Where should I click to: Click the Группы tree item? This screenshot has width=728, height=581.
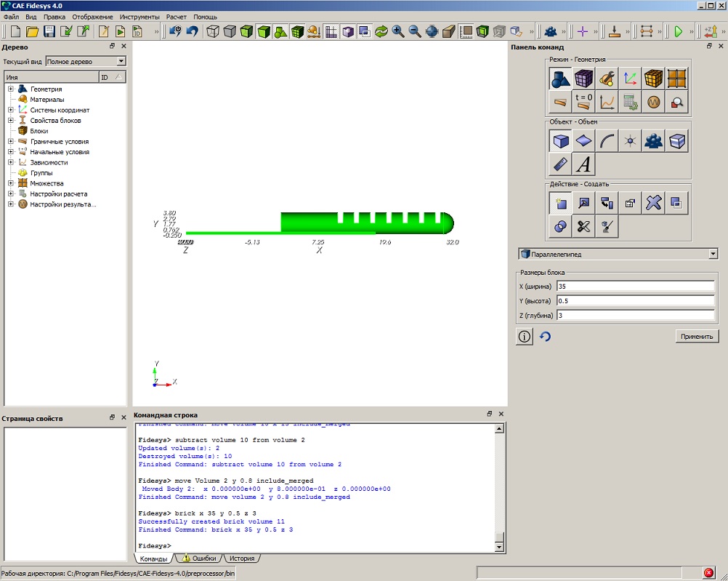click(x=41, y=172)
